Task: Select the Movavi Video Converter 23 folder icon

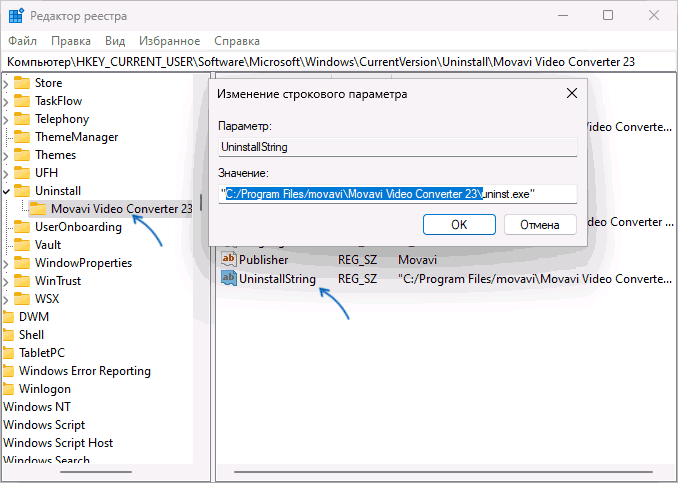Action: point(38,209)
